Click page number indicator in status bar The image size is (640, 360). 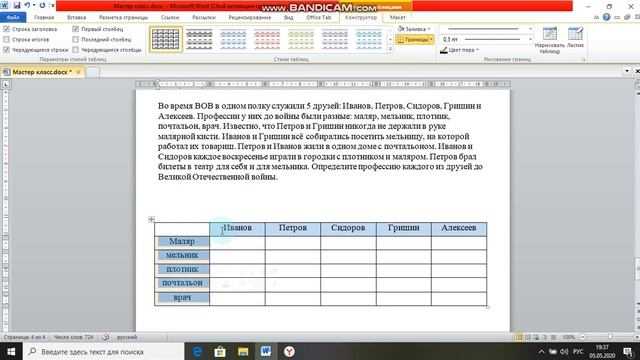click(24, 337)
